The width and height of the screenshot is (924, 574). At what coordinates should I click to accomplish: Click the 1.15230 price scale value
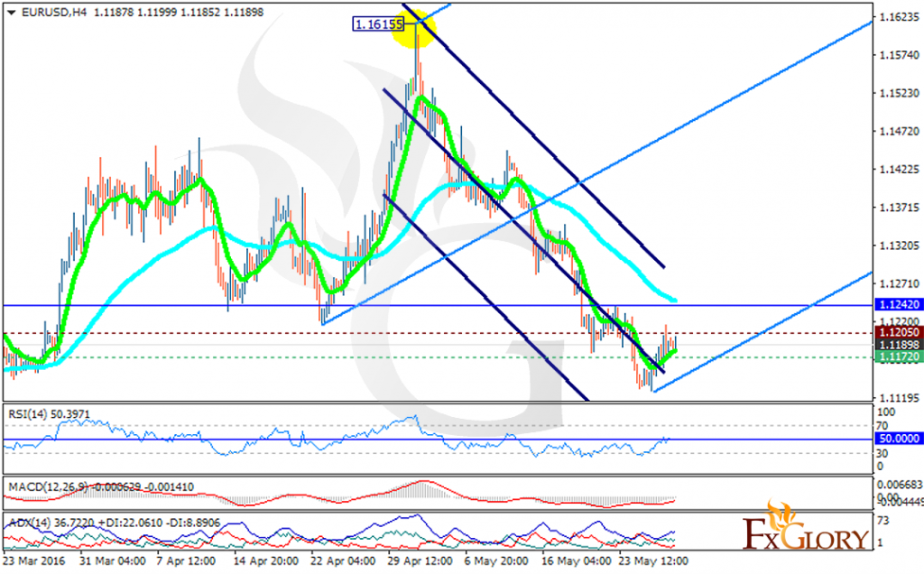tap(900, 93)
